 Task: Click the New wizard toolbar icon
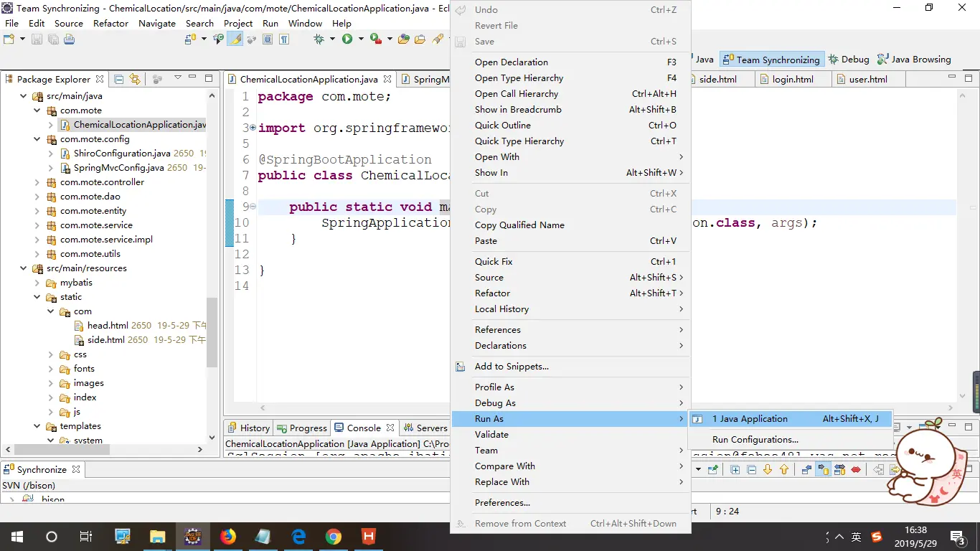[x=9, y=39]
